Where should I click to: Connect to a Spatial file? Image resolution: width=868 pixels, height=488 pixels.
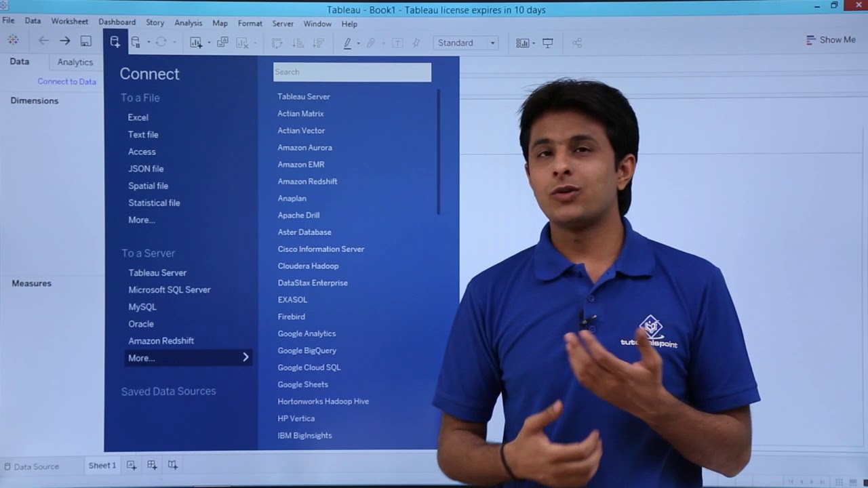coord(148,186)
